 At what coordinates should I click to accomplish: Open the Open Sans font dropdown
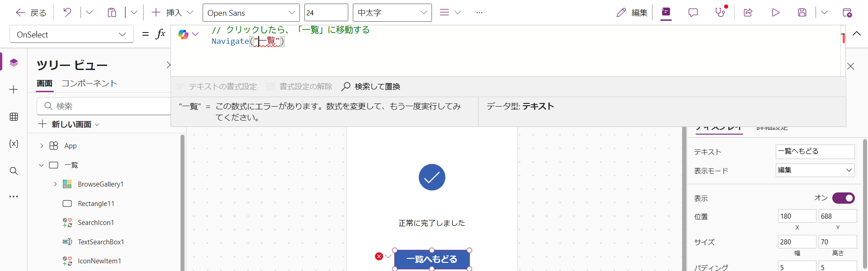[251, 13]
